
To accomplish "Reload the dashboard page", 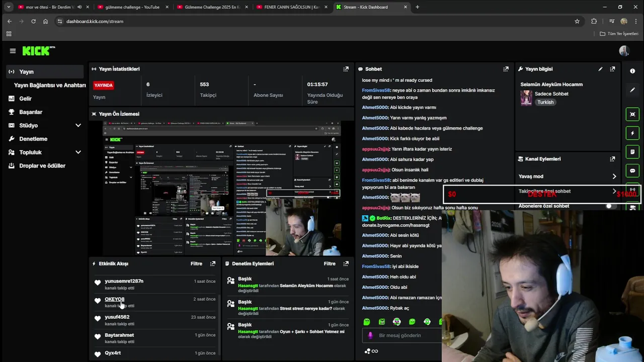I will tap(33, 21).
